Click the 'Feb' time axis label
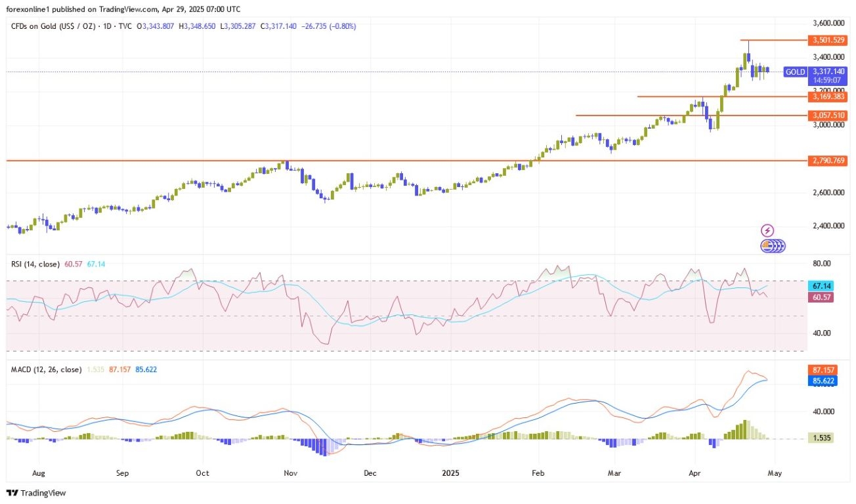Screen dimensions: 856x504 [538, 472]
